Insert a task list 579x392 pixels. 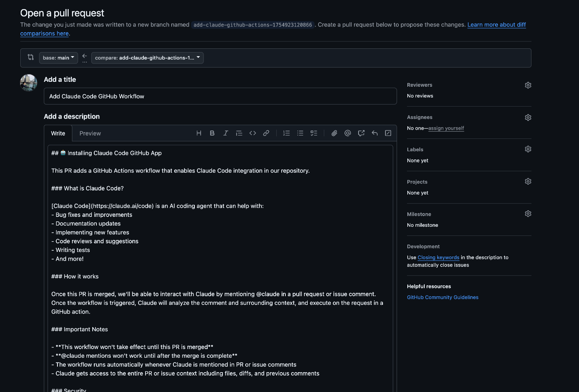pyautogui.click(x=314, y=133)
